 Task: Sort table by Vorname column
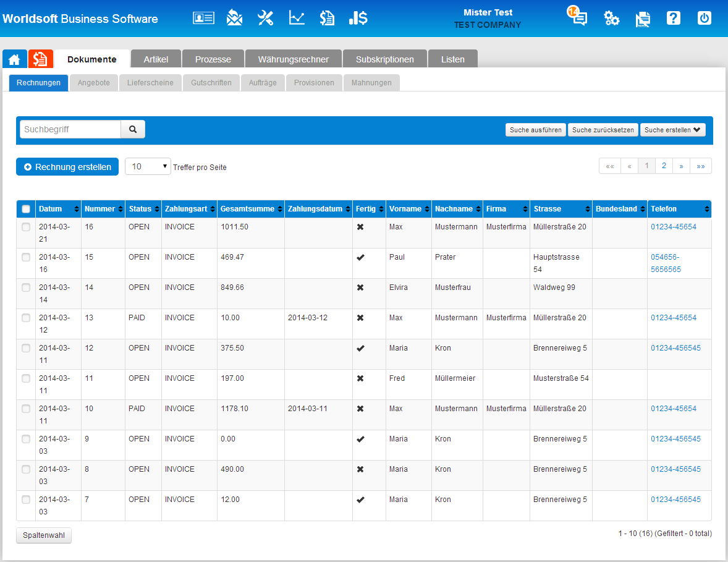pos(408,209)
